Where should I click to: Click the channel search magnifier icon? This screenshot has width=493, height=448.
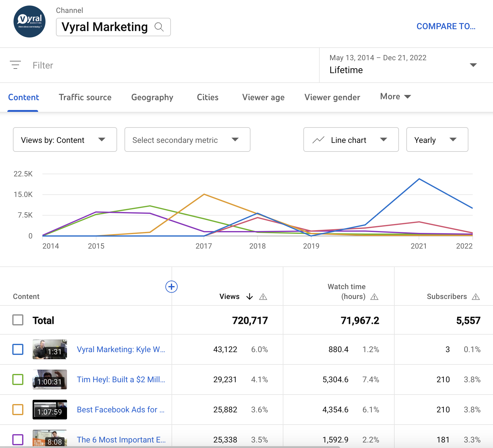(159, 27)
